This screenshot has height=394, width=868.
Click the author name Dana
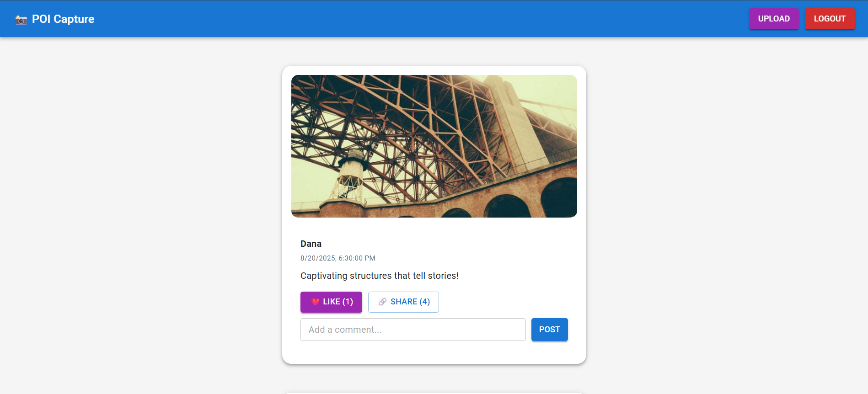coord(311,244)
